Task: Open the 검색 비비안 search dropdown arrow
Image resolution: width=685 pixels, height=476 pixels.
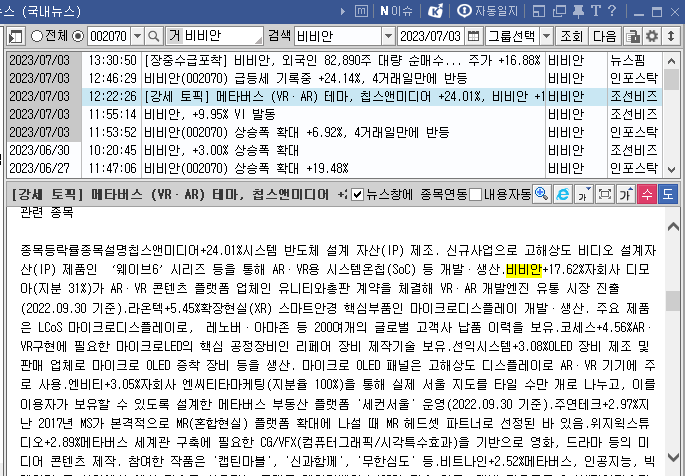Action: pyautogui.click(x=388, y=36)
